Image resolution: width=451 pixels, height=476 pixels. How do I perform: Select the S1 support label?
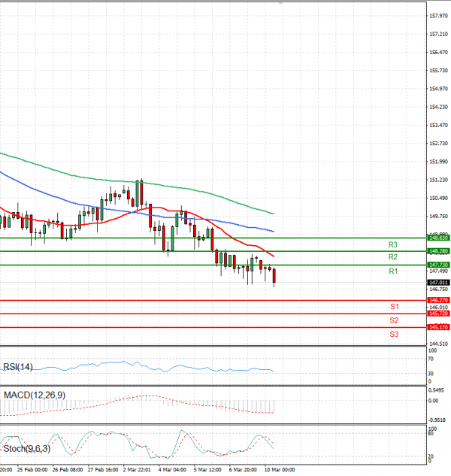pos(394,307)
